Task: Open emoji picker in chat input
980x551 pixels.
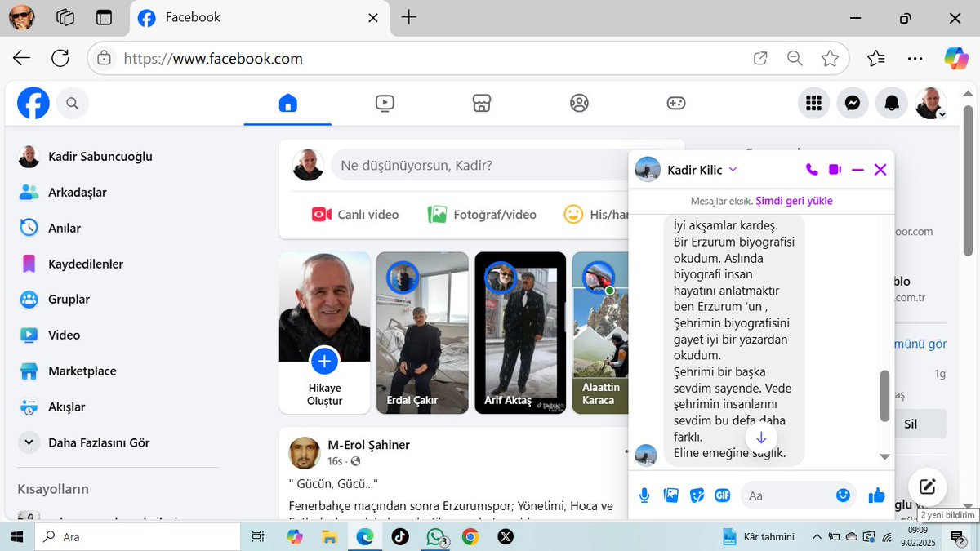Action: tap(843, 495)
